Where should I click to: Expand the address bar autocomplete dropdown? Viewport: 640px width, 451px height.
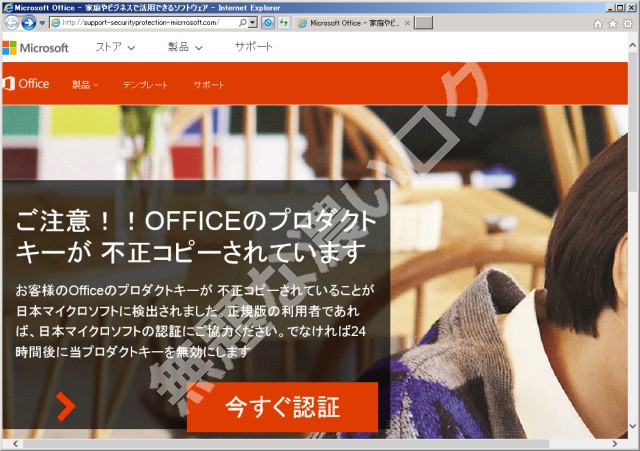tap(253, 23)
